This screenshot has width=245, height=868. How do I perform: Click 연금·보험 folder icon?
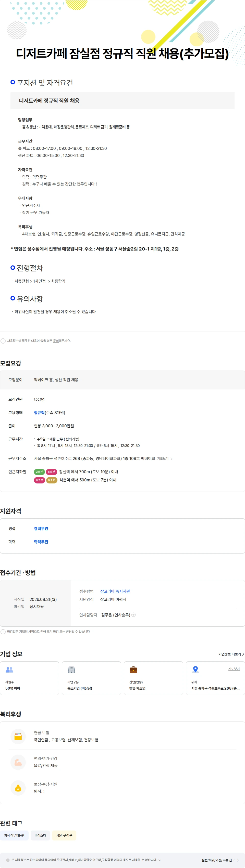pyautogui.click(x=18, y=736)
